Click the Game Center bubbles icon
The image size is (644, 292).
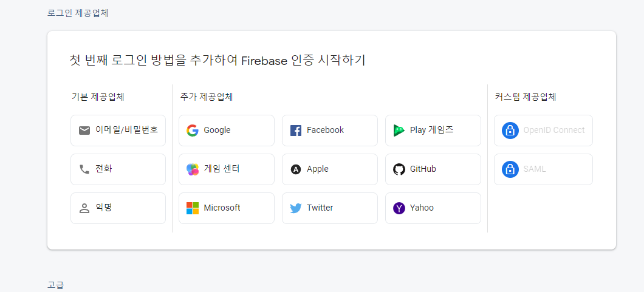193,169
